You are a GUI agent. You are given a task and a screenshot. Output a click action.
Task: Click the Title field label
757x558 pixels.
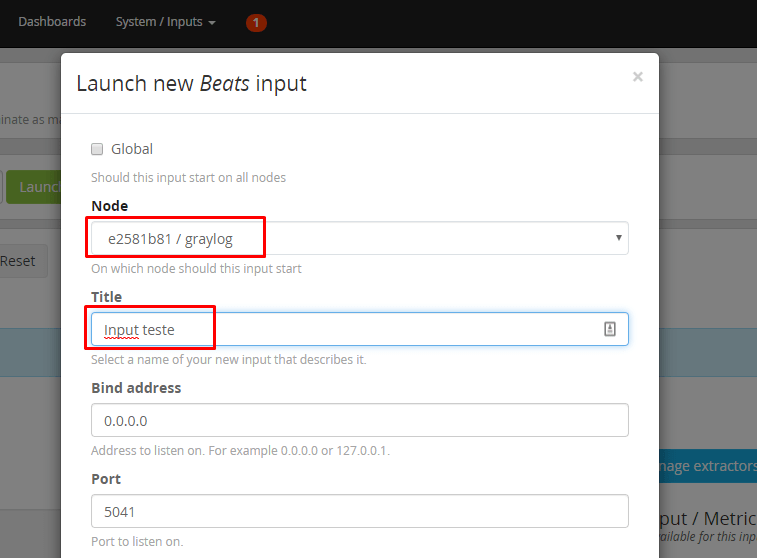pyautogui.click(x=106, y=297)
